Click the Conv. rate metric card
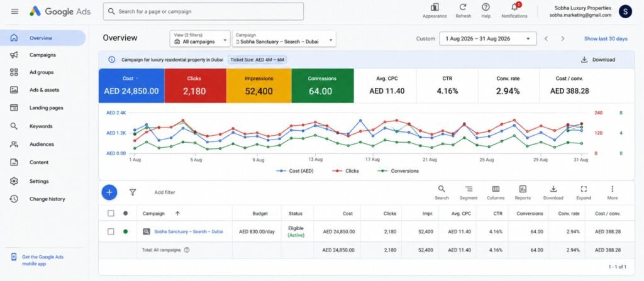 pos(508,85)
